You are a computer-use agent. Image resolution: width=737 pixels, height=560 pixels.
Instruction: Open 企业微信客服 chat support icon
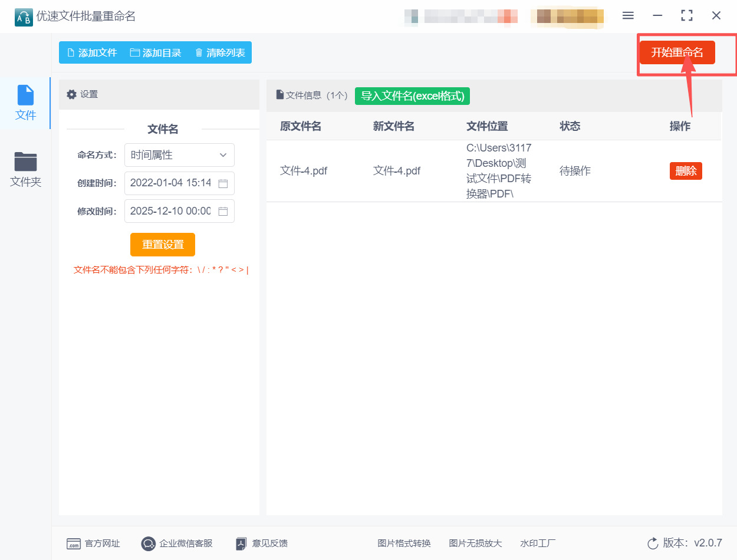coord(147,543)
